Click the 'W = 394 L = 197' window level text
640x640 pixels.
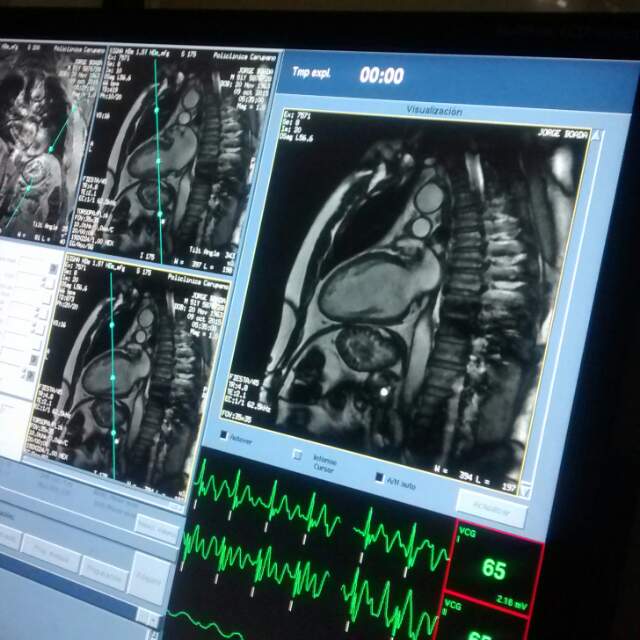pyautogui.click(x=476, y=477)
